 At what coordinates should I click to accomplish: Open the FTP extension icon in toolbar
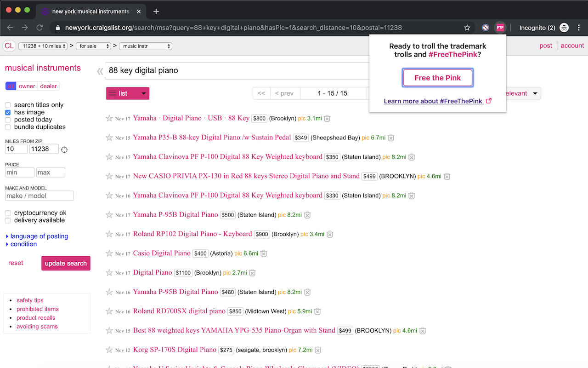(x=500, y=28)
